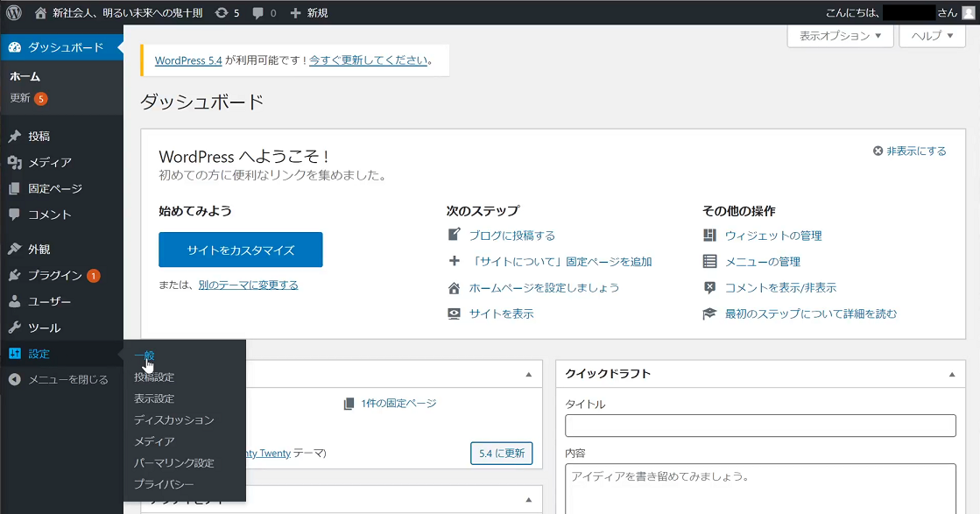Open the 今すぐ更新してください link
The height and width of the screenshot is (514, 980).
[x=368, y=60]
